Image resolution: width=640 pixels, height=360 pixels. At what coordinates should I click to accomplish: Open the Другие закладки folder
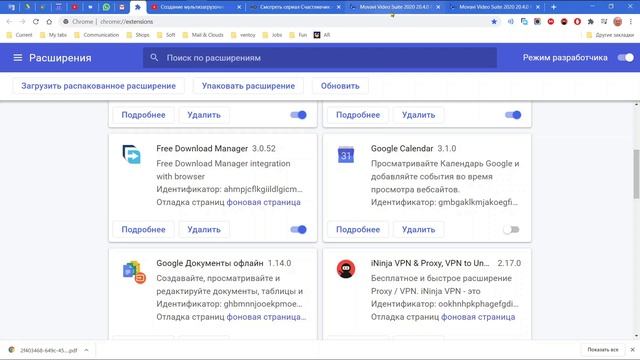click(610, 35)
